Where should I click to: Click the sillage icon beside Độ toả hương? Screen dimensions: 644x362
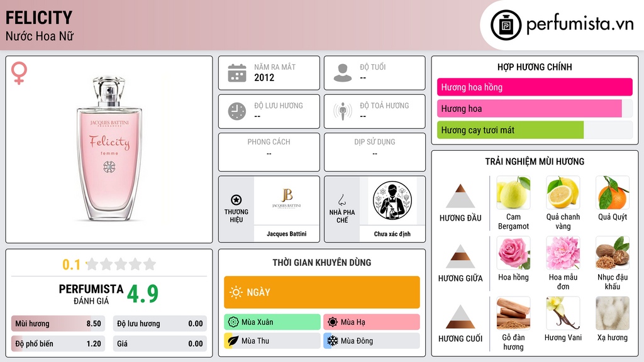tap(343, 111)
